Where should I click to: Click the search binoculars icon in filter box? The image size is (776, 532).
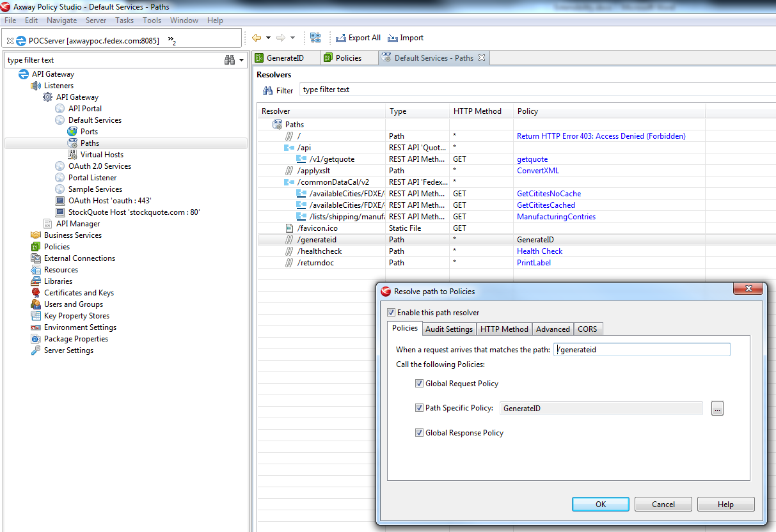[x=229, y=59]
